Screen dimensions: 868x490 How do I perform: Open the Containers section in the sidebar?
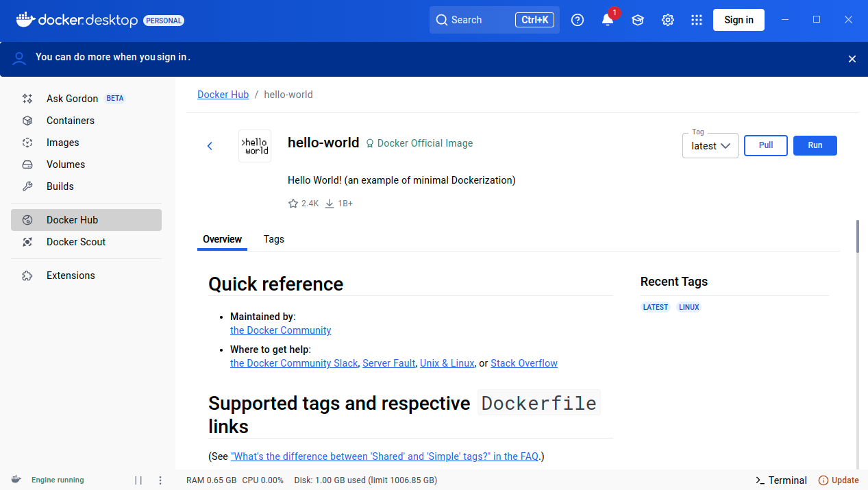(x=70, y=121)
